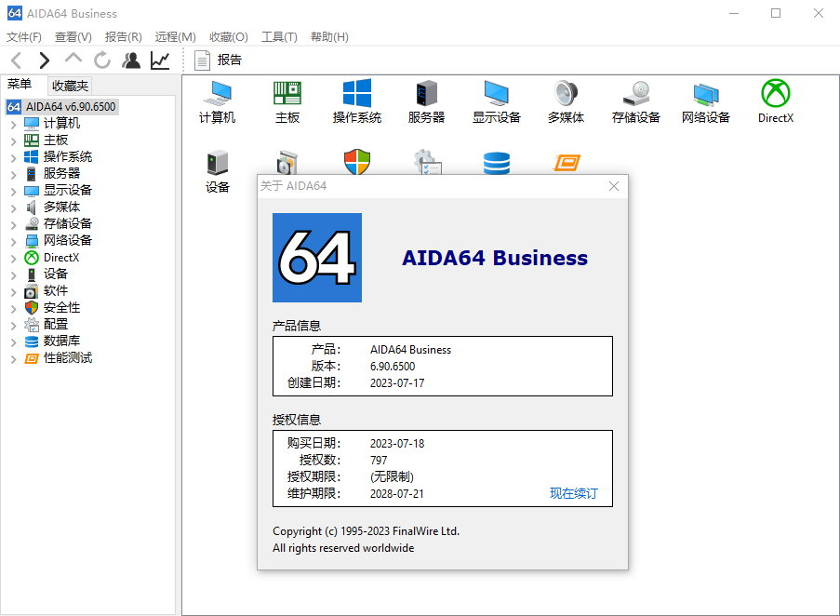Image resolution: width=840 pixels, height=616 pixels.
Task: Expand the 操作系统 tree node
Action: point(14,157)
